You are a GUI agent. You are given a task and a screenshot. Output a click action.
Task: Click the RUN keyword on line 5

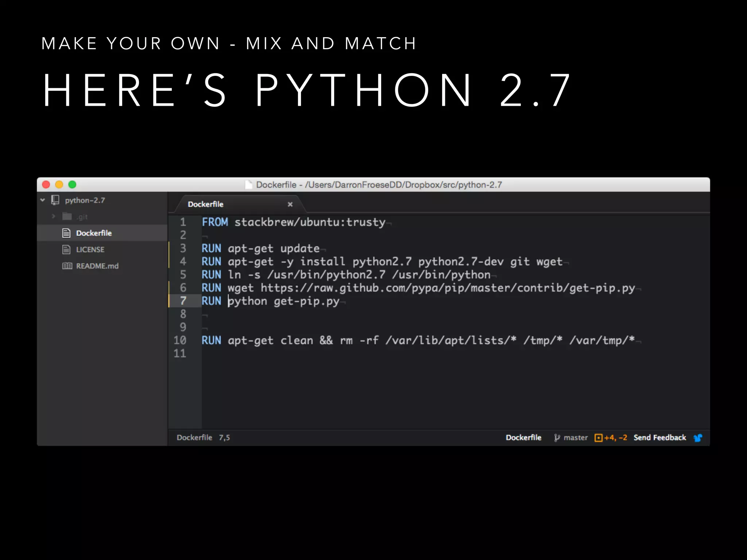212,275
